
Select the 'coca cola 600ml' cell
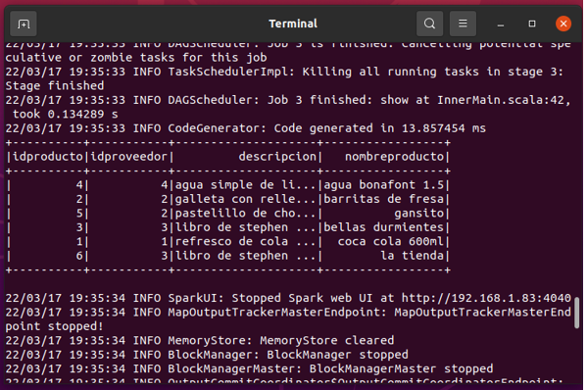(x=390, y=241)
